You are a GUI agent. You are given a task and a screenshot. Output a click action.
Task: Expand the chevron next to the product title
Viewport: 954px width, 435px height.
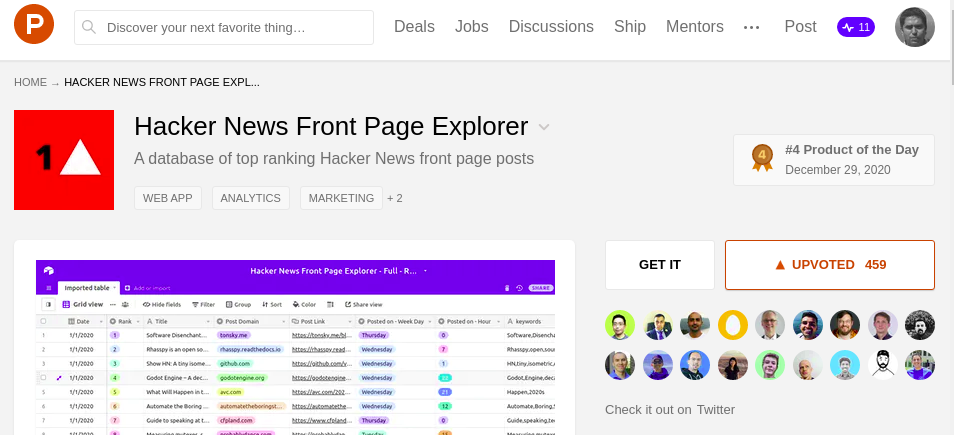(544, 127)
